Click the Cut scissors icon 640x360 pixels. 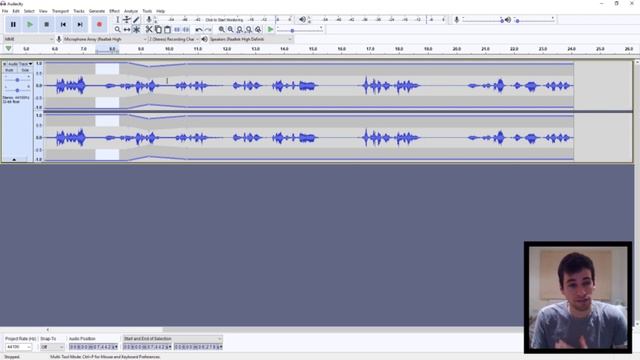click(x=149, y=29)
